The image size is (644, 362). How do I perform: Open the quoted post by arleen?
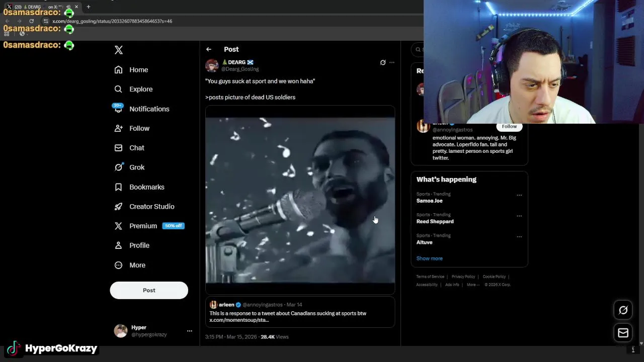coord(300,312)
